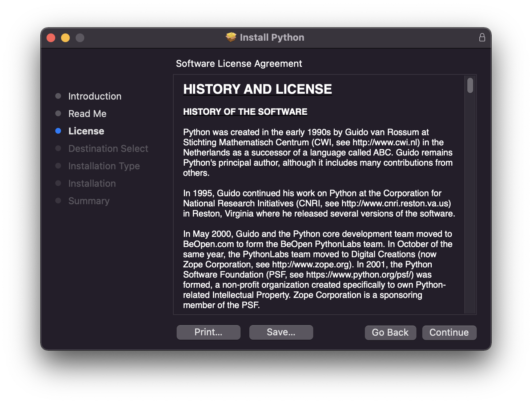
Task: Minimize window using the yellow button
Action: (x=65, y=38)
